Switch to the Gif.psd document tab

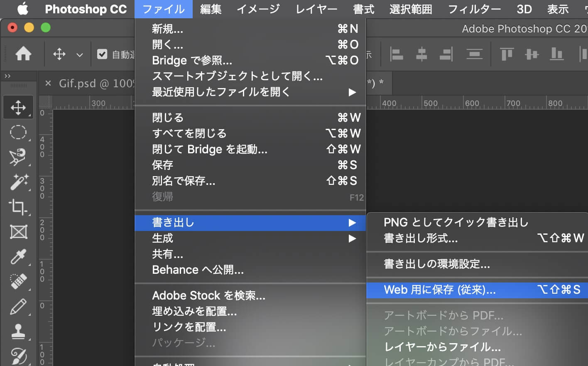click(x=96, y=84)
